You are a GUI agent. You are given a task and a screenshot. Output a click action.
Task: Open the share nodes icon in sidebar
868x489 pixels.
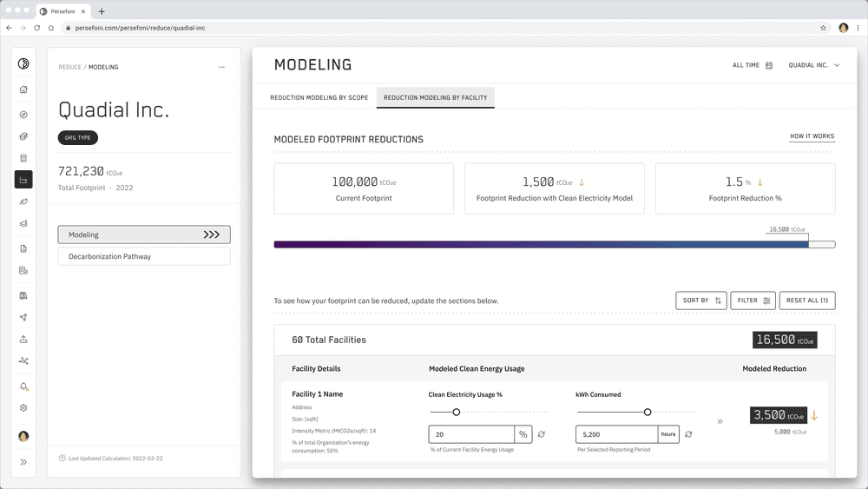click(23, 317)
